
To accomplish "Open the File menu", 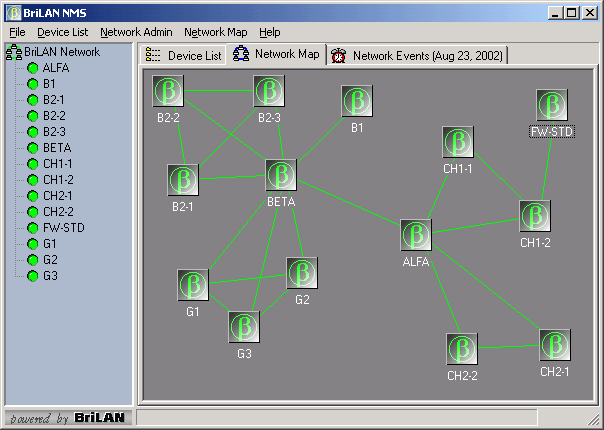I will [x=17, y=32].
